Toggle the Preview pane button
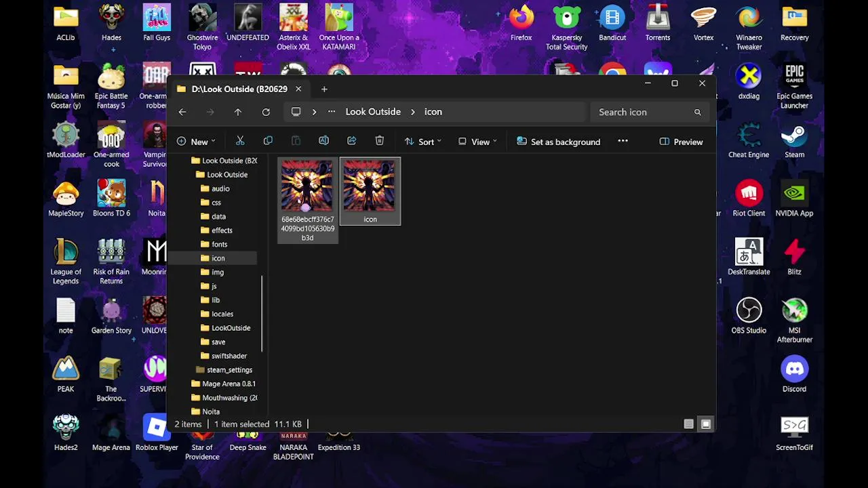 [681, 142]
